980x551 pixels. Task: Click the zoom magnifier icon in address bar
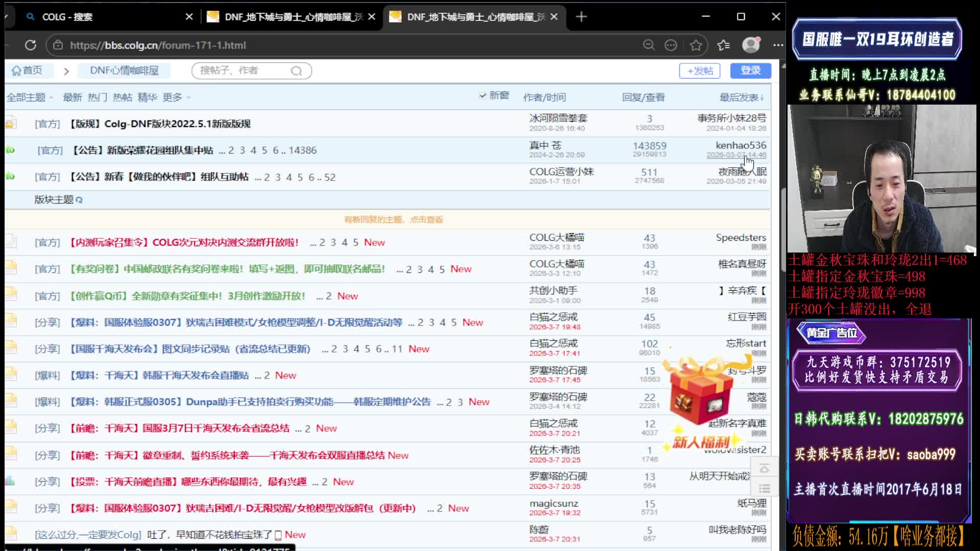648,45
